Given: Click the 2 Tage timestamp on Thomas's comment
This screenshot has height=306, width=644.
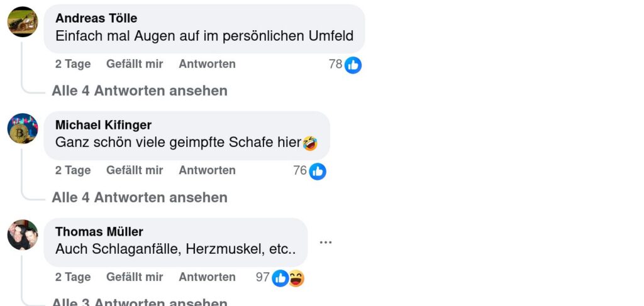Looking at the screenshot, I should (x=73, y=277).
